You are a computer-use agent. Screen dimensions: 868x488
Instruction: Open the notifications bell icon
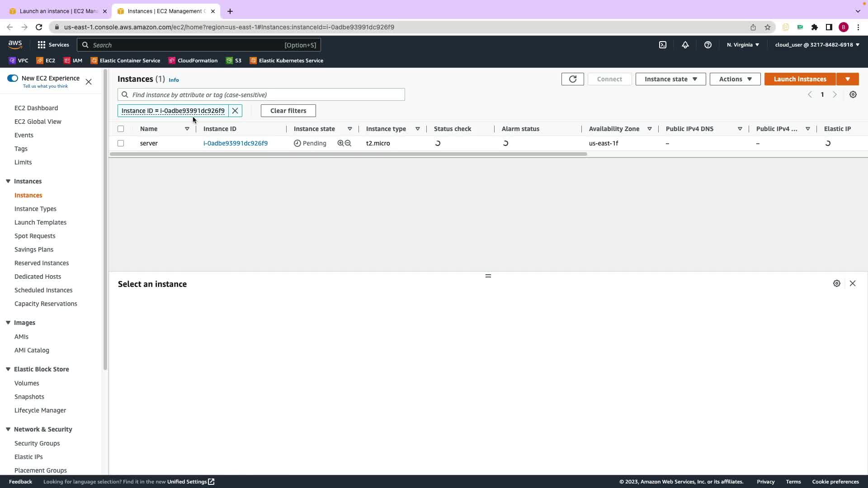point(685,45)
